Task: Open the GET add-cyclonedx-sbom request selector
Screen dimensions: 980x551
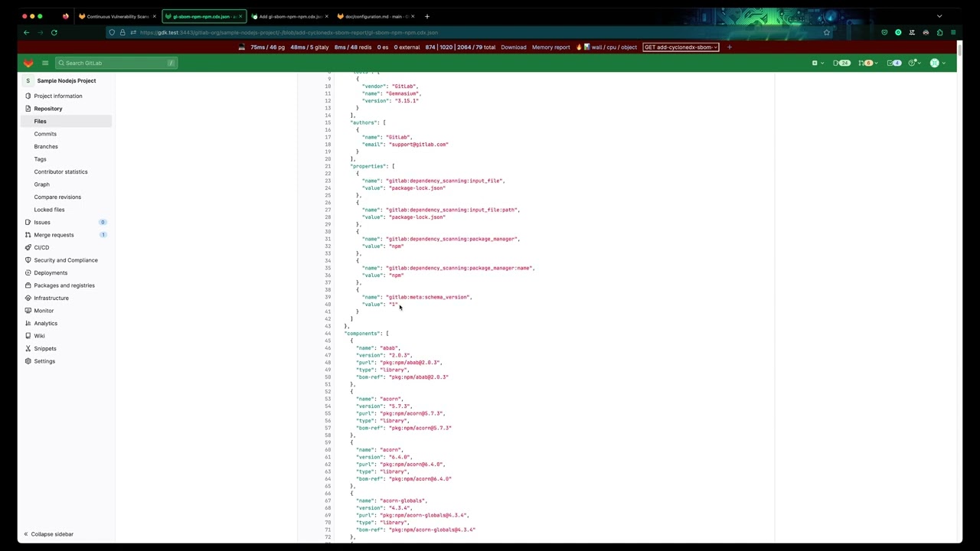Action: [x=681, y=47]
